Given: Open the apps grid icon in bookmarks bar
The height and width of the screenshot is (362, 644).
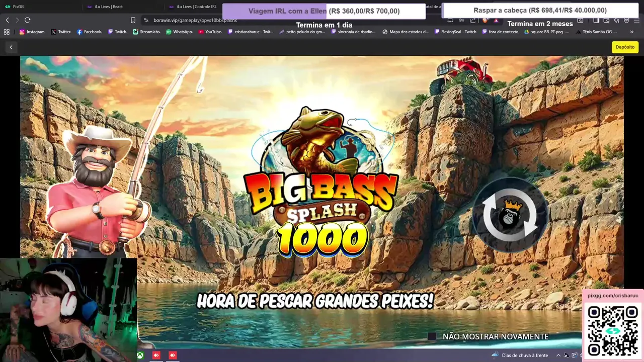Looking at the screenshot, I should [7, 32].
